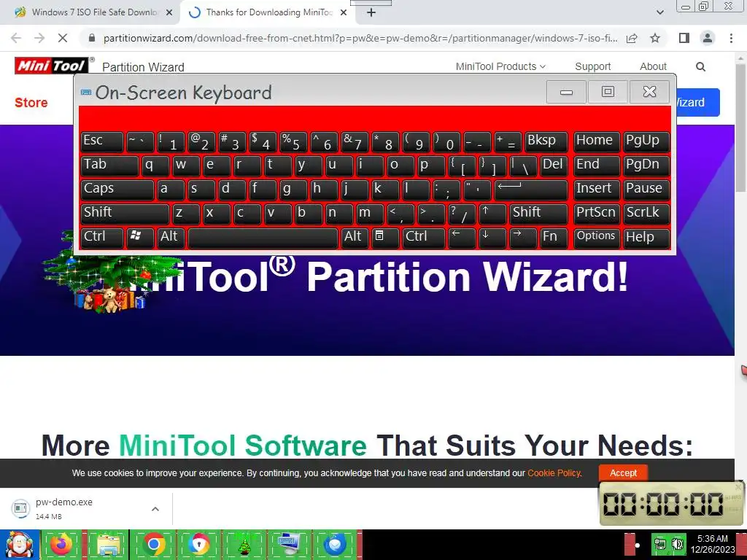The width and height of the screenshot is (747, 560).
Task: Click the pw-demo.exe download file name
Action: [64, 502]
